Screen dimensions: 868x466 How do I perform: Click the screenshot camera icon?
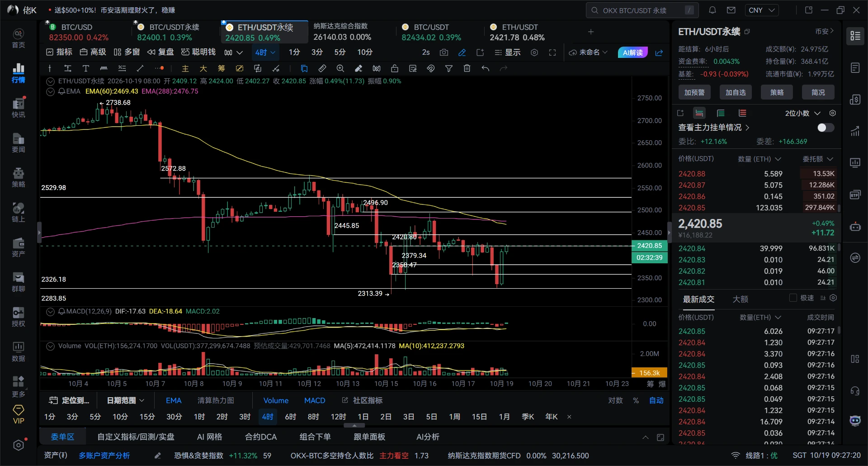point(444,52)
